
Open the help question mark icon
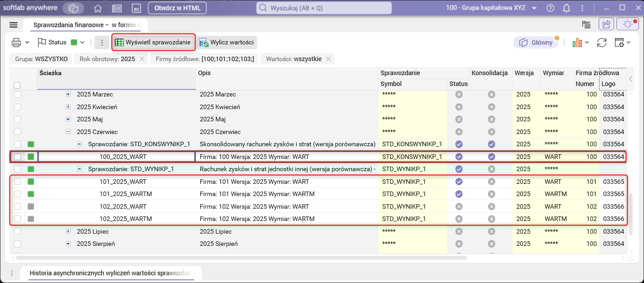tap(551, 8)
